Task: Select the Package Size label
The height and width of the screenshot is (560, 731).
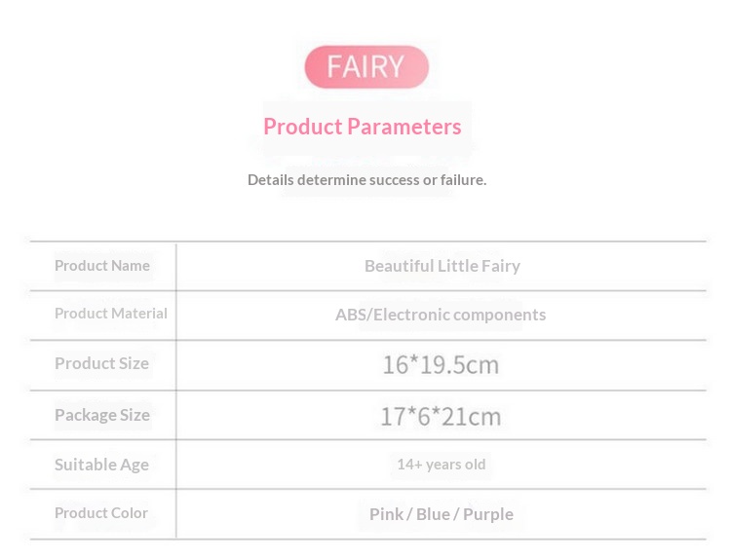Action: [x=102, y=415]
